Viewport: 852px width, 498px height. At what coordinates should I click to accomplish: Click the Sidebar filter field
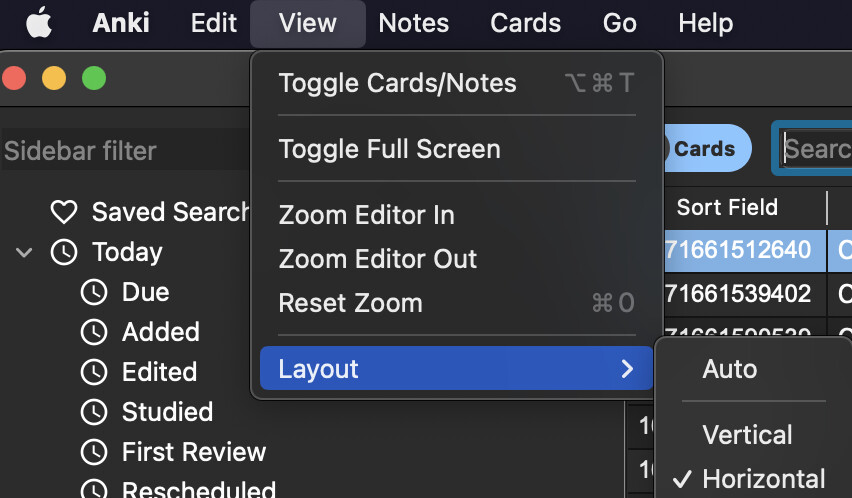point(120,151)
